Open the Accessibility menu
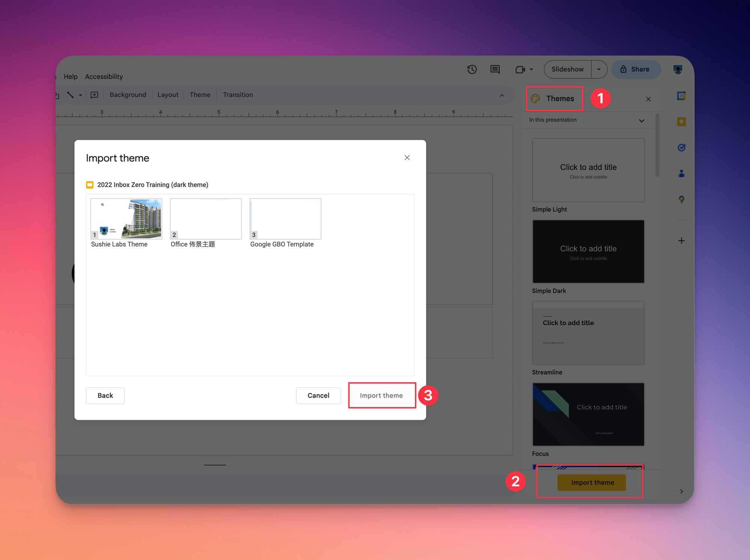The height and width of the screenshot is (560, 750). point(104,77)
